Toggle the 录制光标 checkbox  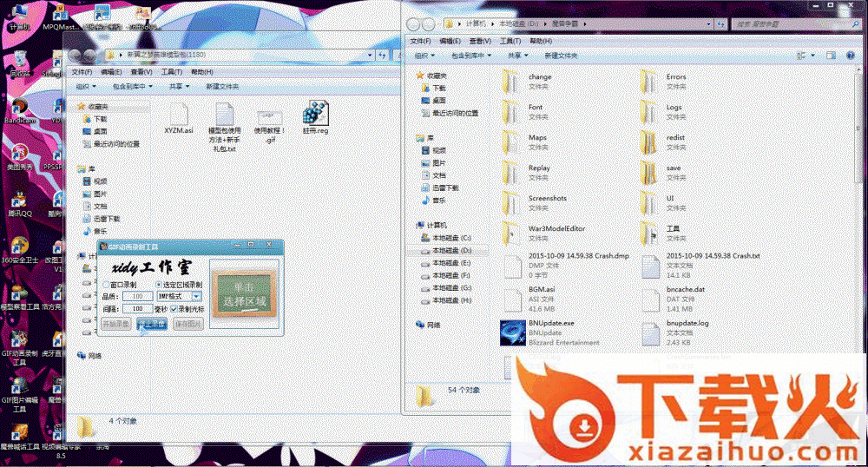tap(174, 309)
